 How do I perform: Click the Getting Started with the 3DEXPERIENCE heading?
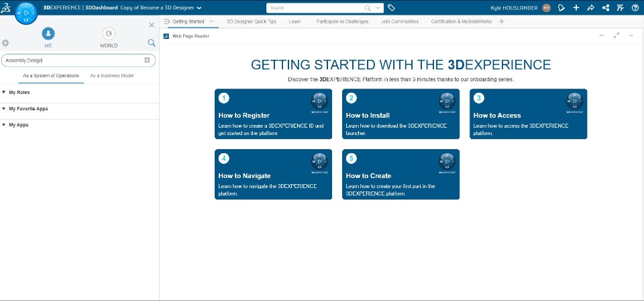pos(401,64)
